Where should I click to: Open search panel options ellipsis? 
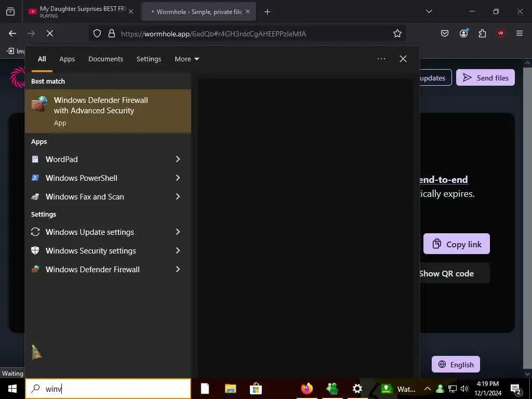[x=381, y=59]
